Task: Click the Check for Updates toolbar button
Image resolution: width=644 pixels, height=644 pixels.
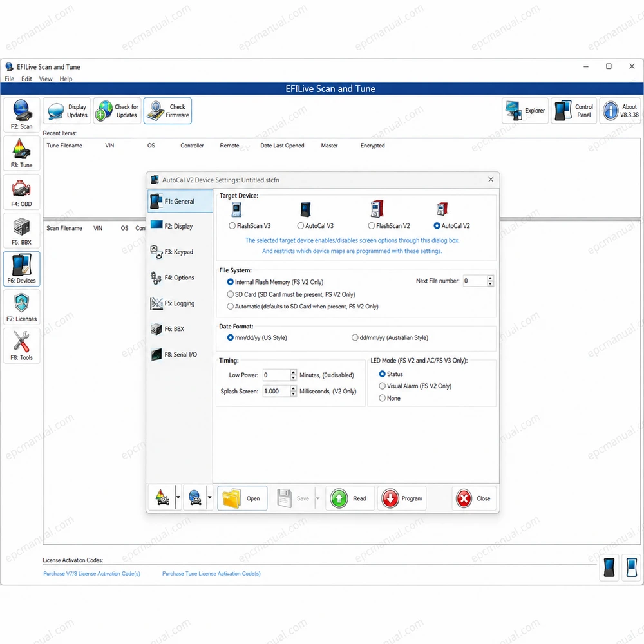Action: pos(117,111)
